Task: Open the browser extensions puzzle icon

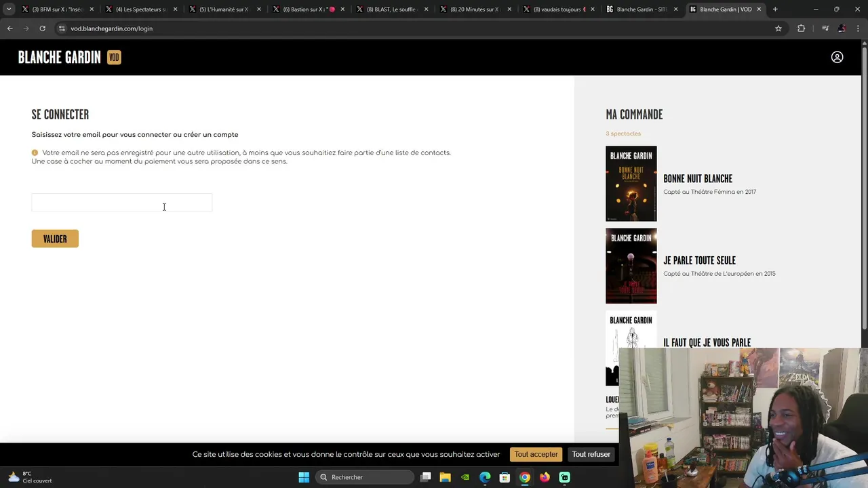Action: pyautogui.click(x=801, y=28)
